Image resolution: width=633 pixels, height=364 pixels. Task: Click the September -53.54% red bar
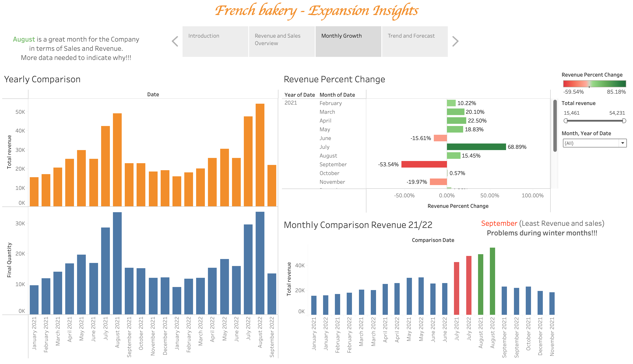click(424, 164)
